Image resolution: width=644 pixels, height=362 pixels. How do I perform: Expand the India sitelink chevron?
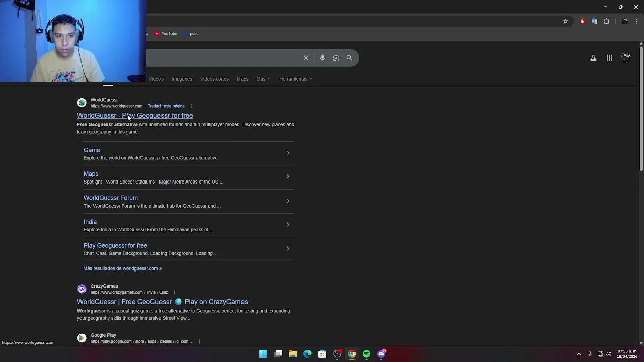288,224
